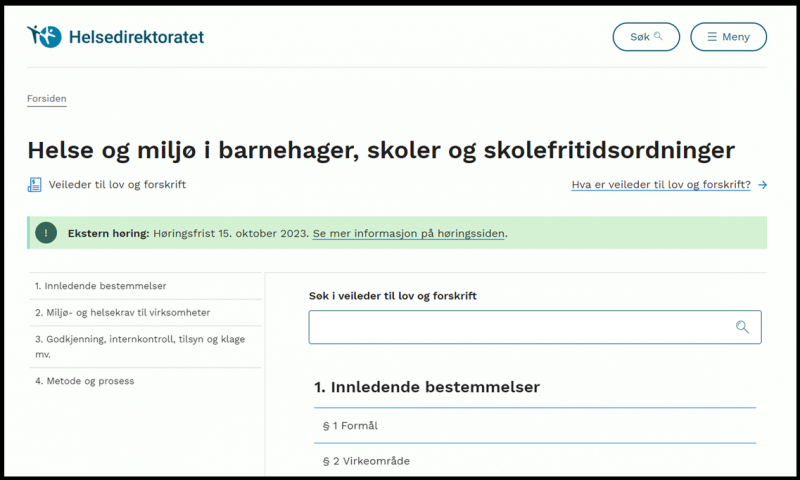Expand the § 1 Formål row
Screen dimensions: 800x480
coord(534,426)
